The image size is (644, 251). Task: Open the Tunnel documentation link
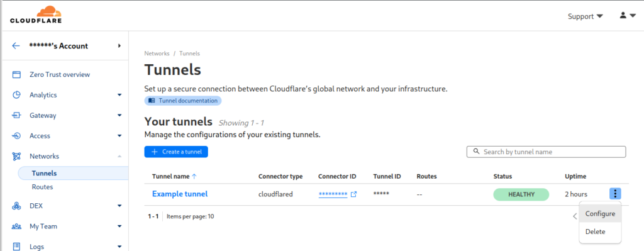coord(183,101)
